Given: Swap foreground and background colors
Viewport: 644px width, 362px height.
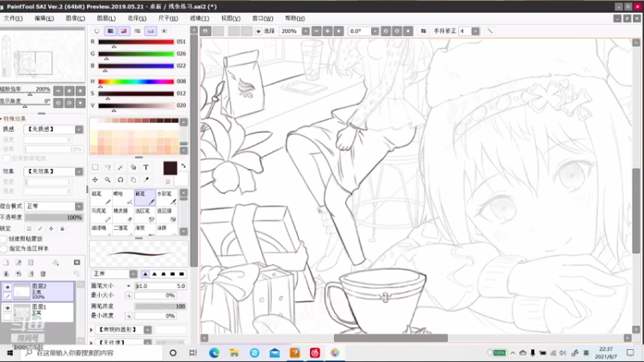Looking at the screenshot, I should tap(184, 166).
